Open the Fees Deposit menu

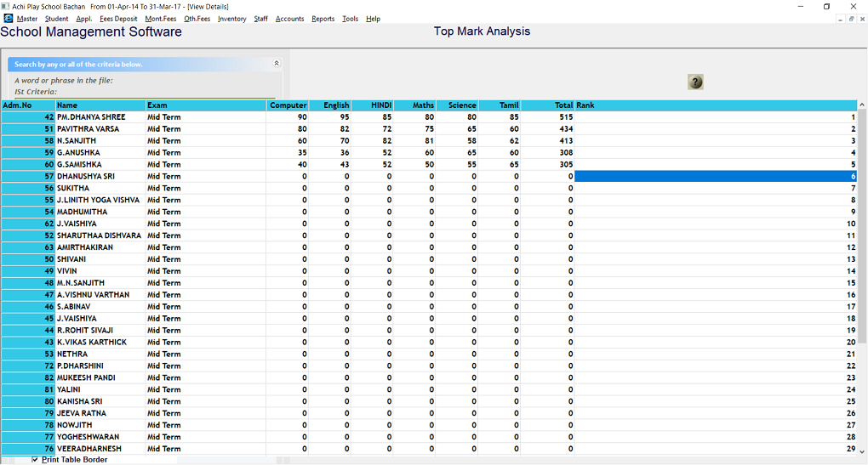coord(117,19)
